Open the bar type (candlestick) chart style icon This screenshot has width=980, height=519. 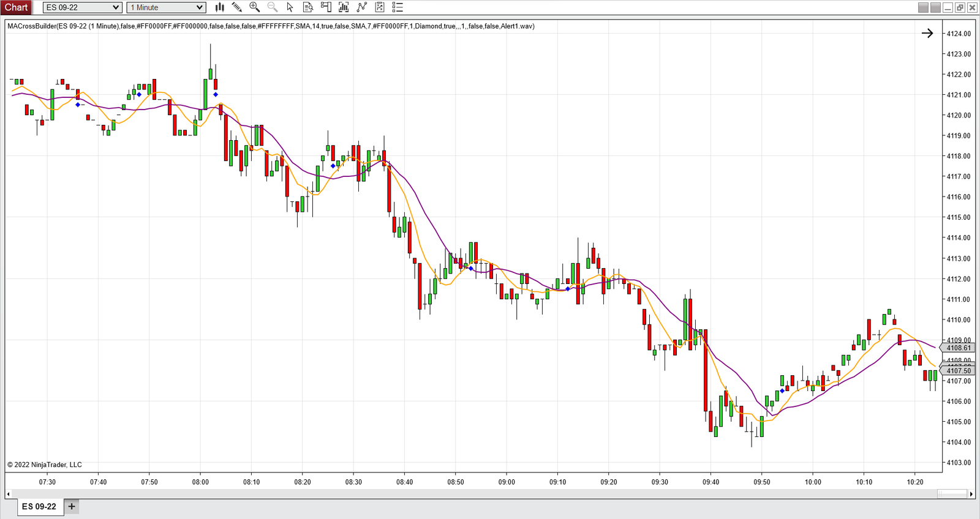[x=219, y=7]
